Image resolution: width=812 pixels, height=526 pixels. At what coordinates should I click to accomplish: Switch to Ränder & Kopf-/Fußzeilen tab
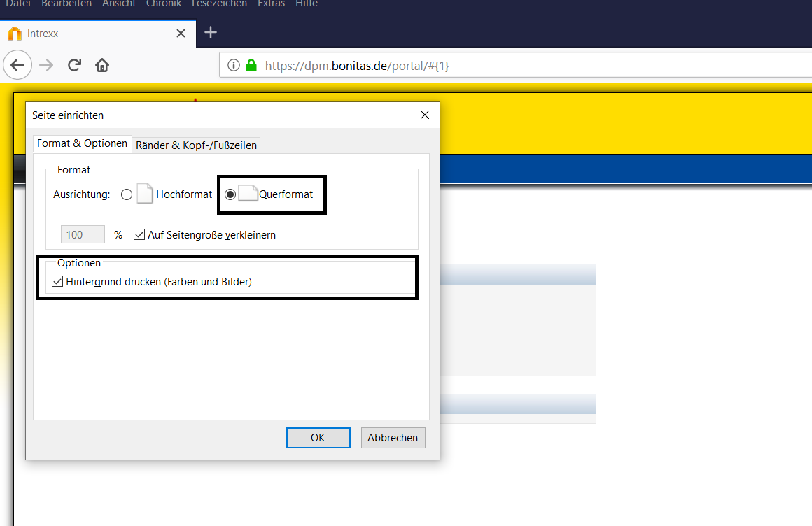pyautogui.click(x=196, y=145)
